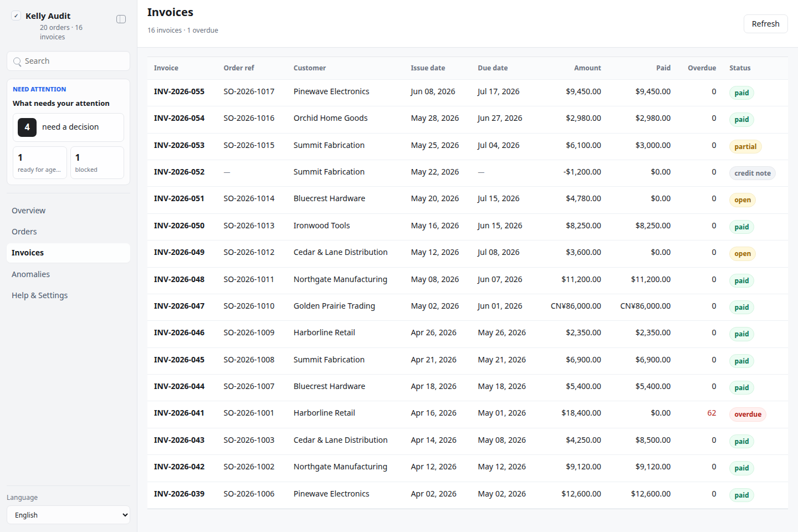
Task: Click the CN¥86,000.00 amount cell
Action: pos(576,306)
